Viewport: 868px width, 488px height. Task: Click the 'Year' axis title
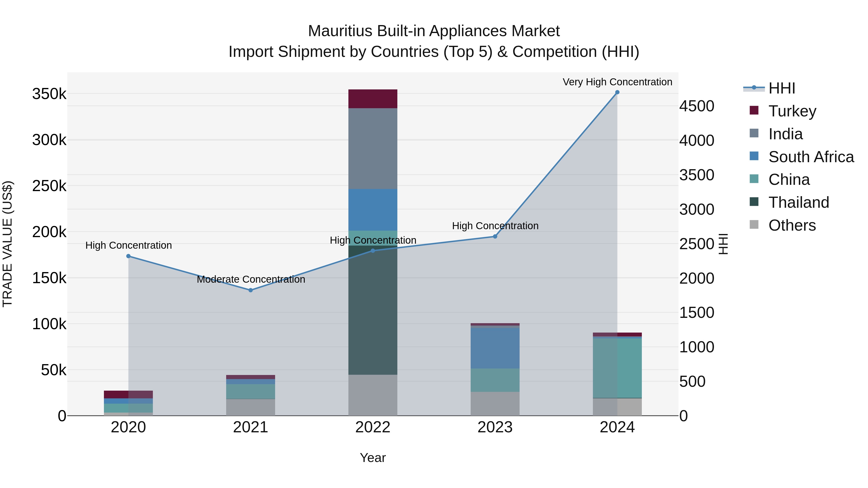click(373, 458)
